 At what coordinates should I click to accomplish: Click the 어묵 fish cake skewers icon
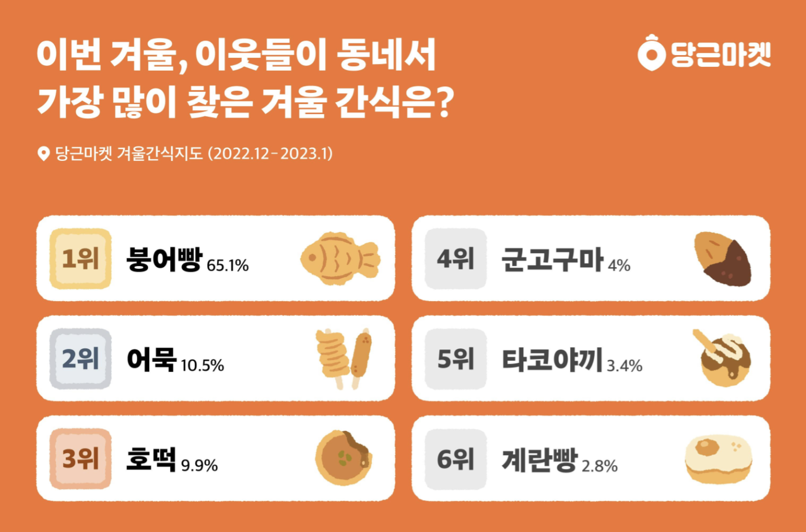[x=343, y=359]
